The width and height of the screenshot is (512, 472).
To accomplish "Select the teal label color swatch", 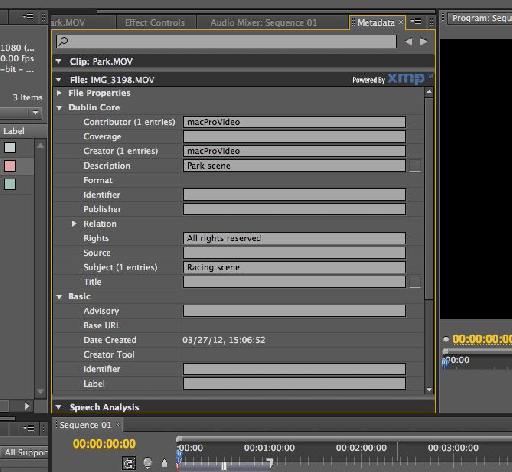I will click(10, 184).
